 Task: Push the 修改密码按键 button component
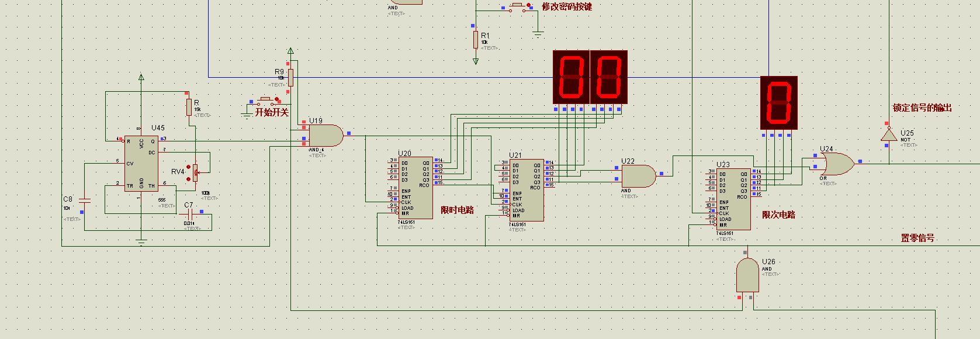(518, 6)
